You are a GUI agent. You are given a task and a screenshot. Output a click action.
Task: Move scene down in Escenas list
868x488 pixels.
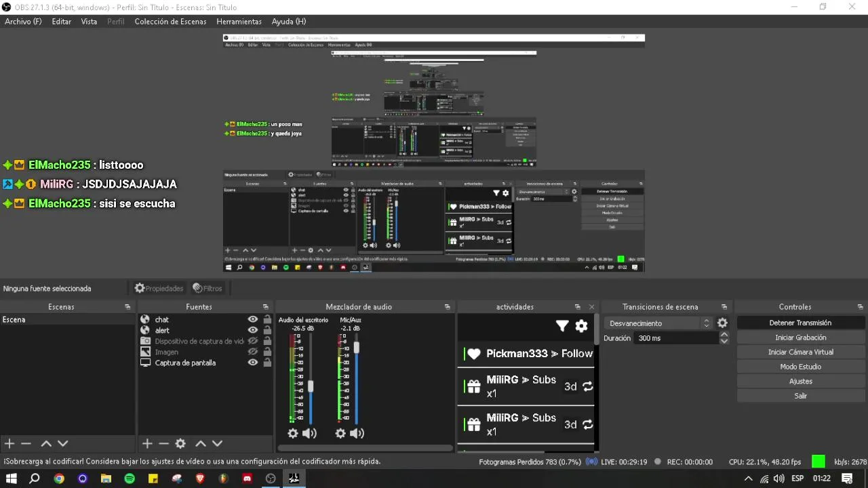coord(63,443)
